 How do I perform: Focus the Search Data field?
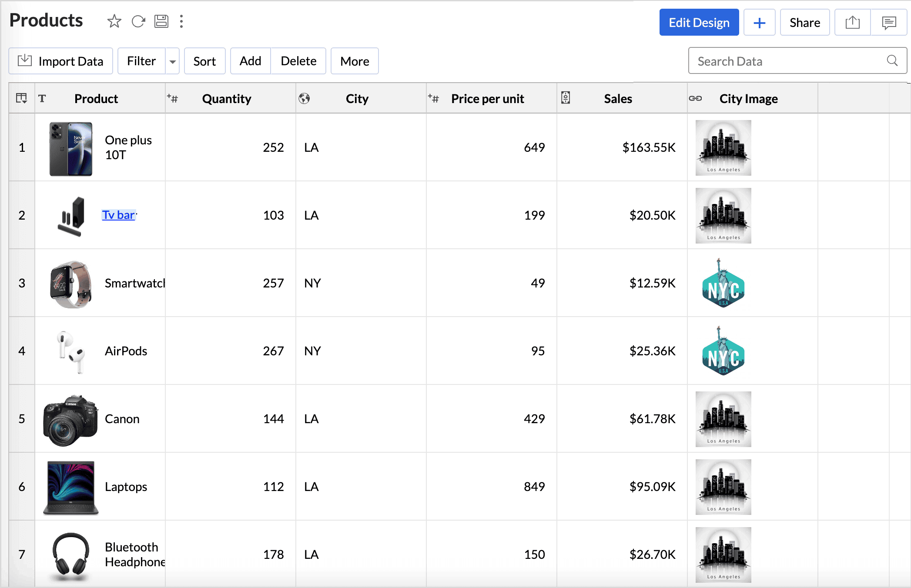(x=797, y=61)
